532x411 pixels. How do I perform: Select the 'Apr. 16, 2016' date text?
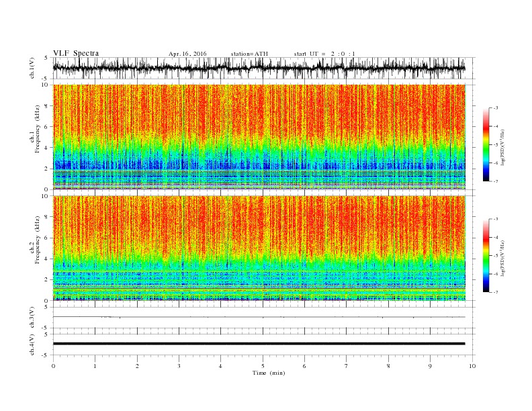point(187,54)
